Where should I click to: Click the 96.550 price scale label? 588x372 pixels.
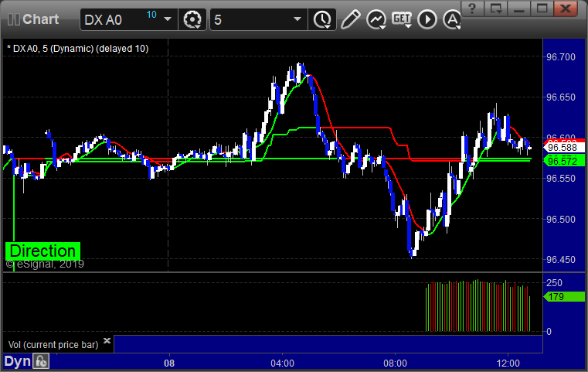(561, 179)
